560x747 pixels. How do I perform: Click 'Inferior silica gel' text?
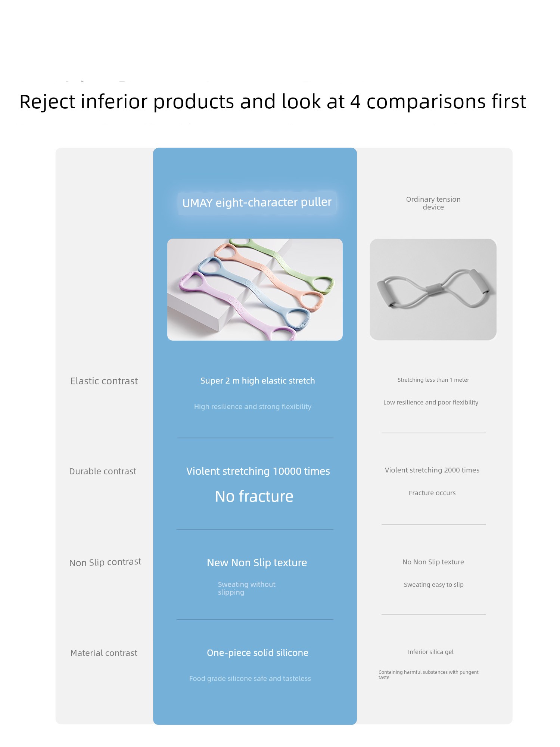[431, 652]
